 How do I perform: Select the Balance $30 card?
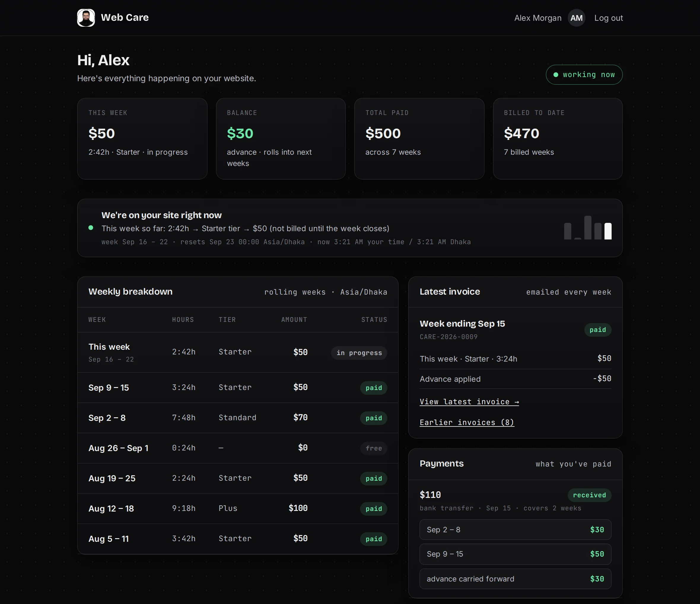pyautogui.click(x=281, y=139)
